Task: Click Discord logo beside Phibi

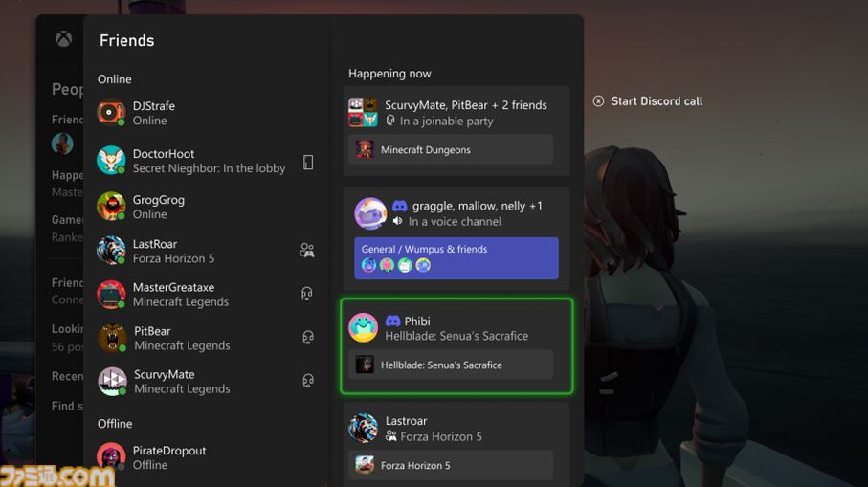Action: (x=393, y=321)
